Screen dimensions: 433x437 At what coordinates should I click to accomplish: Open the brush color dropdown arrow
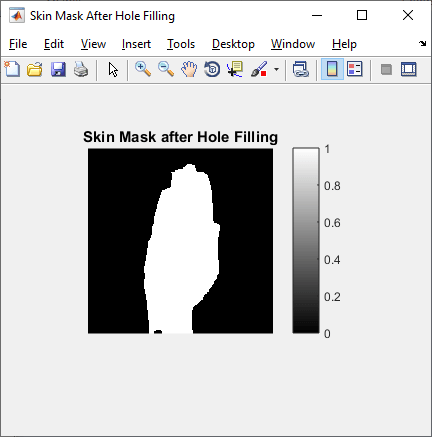pos(276,69)
